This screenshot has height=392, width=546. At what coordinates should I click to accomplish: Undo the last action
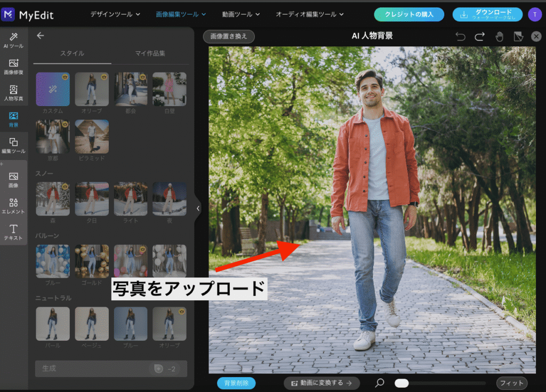pyautogui.click(x=460, y=36)
